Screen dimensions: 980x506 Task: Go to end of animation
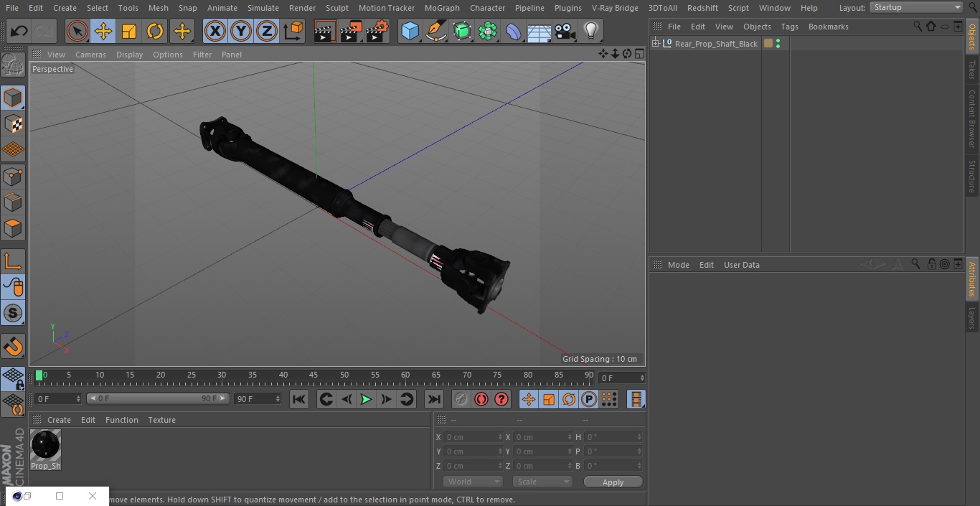pos(434,399)
